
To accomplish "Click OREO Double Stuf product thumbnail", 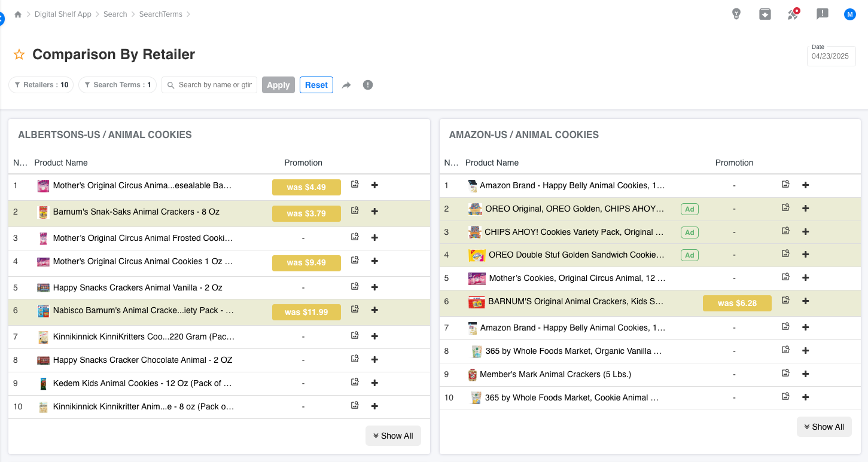I will (x=476, y=255).
